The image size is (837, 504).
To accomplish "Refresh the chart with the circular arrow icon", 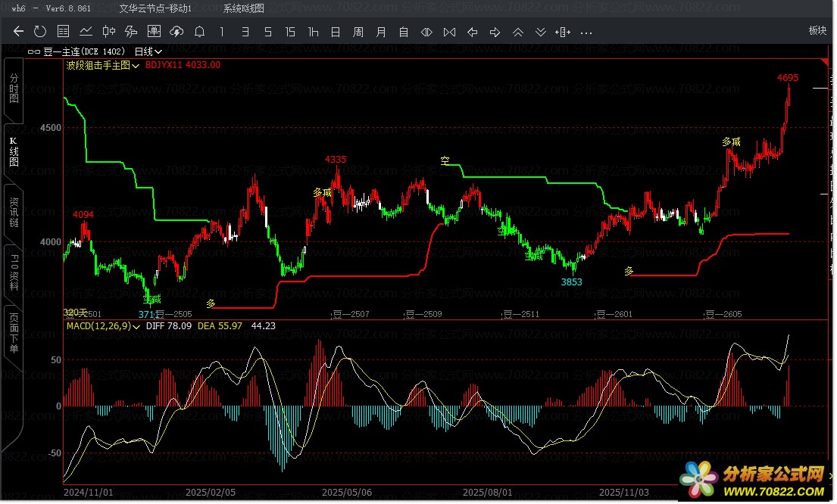I will pos(40,32).
